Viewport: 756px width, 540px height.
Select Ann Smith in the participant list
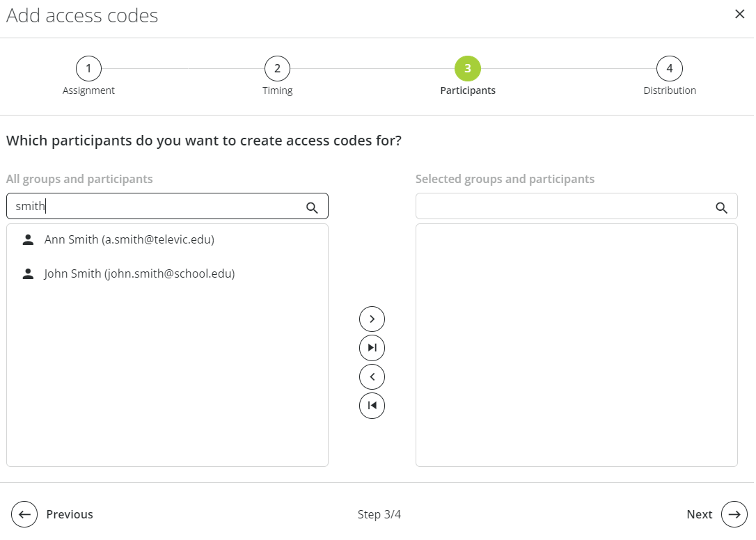[167, 239]
